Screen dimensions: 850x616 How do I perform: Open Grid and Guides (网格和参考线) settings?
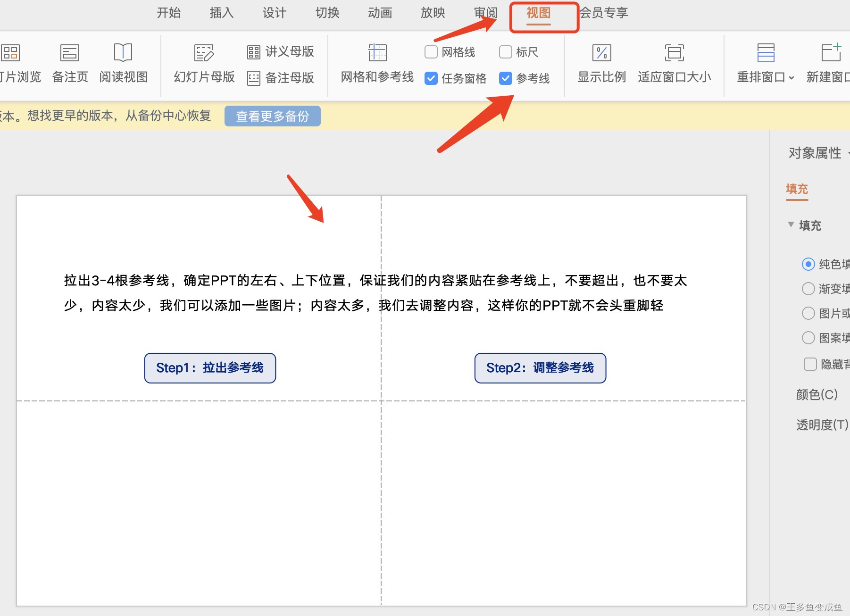[x=377, y=64]
